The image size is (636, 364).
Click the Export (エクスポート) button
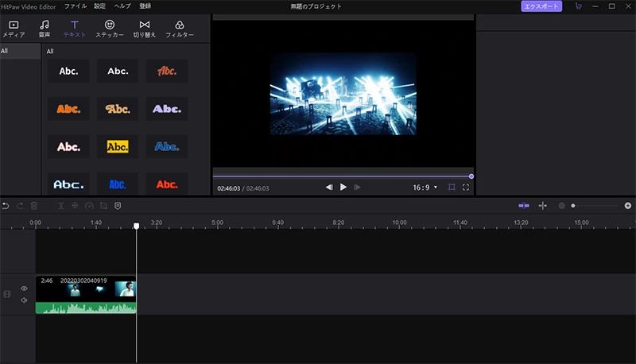pyautogui.click(x=541, y=6)
